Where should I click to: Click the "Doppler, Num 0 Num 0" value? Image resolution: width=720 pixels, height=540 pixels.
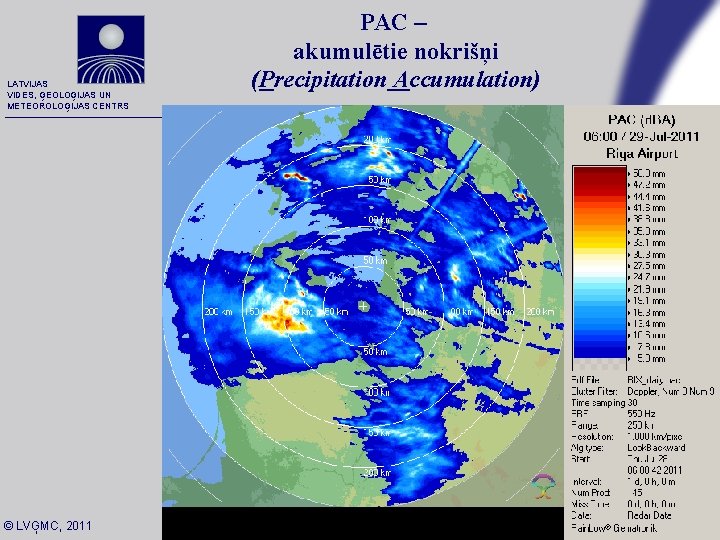click(x=671, y=391)
